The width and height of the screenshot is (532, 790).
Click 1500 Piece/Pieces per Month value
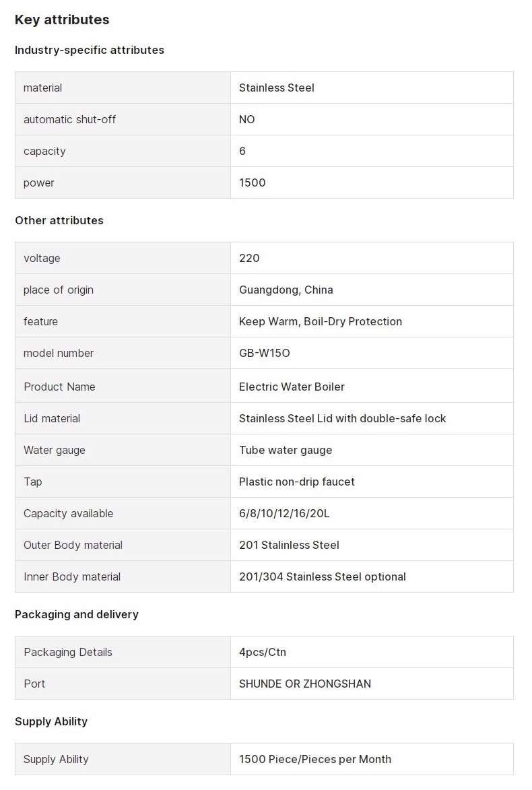tap(315, 759)
